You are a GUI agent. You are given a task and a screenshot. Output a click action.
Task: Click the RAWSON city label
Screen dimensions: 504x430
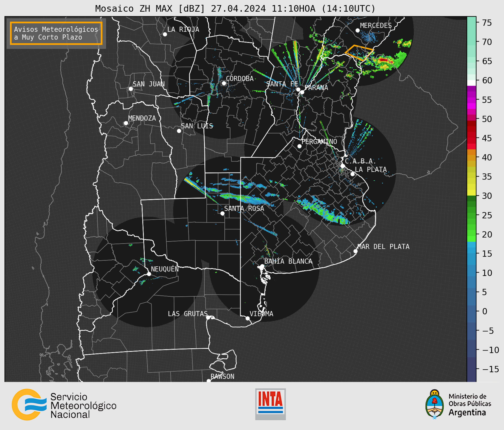pos(223,376)
